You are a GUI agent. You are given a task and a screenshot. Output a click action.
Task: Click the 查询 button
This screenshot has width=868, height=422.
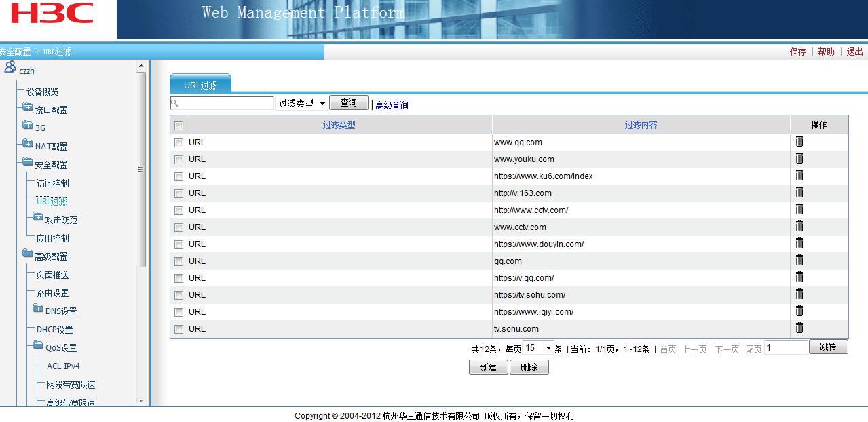349,102
